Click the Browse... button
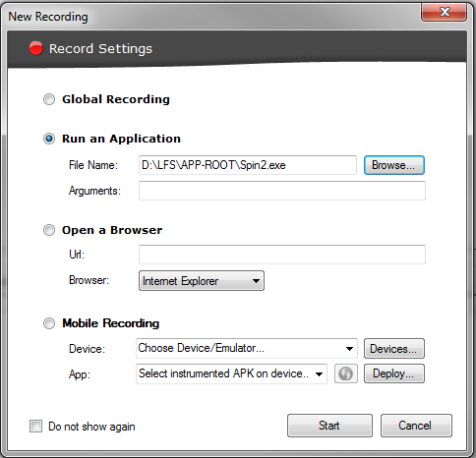Screen dimensions: 476x458 tap(394, 165)
